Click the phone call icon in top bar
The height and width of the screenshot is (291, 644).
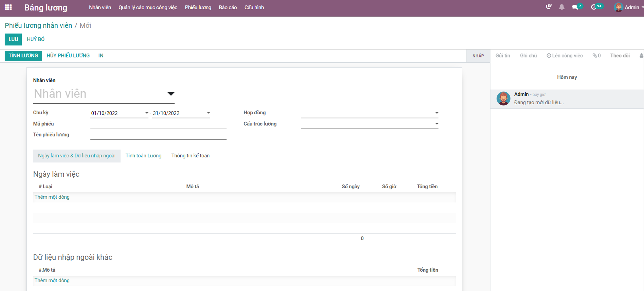[x=548, y=7]
